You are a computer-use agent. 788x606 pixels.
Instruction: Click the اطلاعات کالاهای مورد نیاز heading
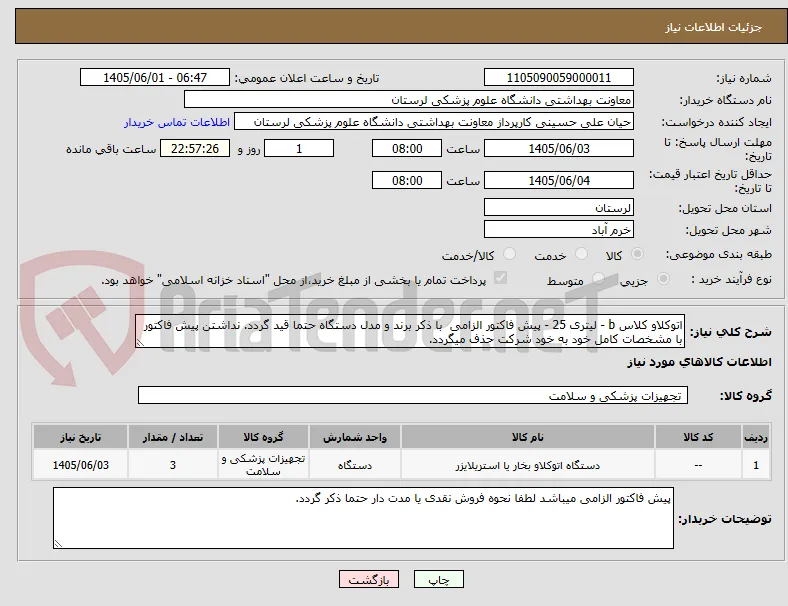click(699, 362)
